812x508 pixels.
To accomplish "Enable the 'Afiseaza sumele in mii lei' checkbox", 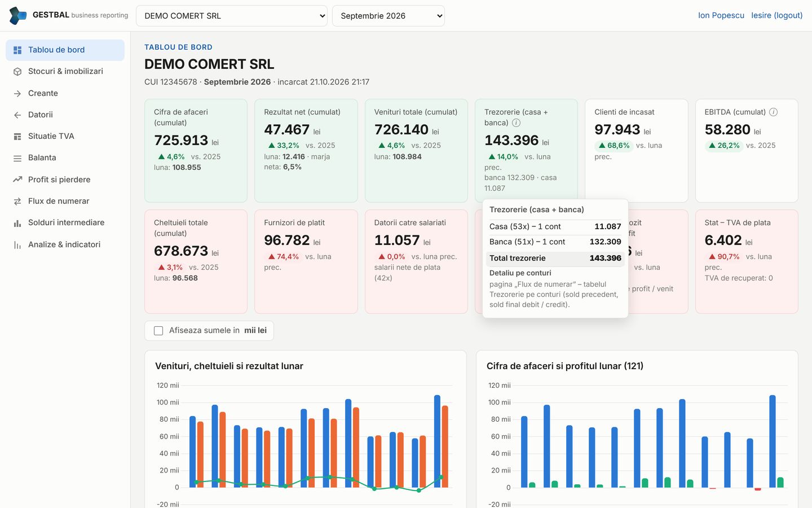I will point(158,331).
